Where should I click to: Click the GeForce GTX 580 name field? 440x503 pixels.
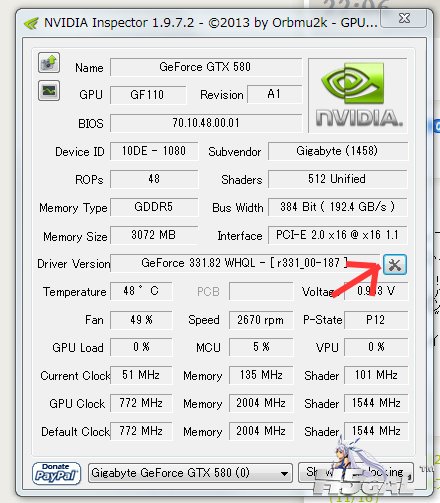(x=206, y=67)
